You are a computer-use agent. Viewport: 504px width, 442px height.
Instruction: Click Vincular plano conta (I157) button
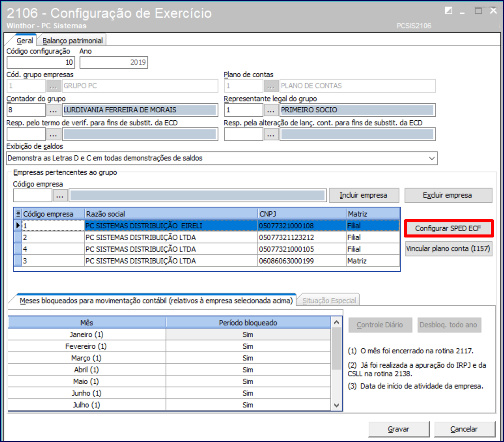pos(448,249)
